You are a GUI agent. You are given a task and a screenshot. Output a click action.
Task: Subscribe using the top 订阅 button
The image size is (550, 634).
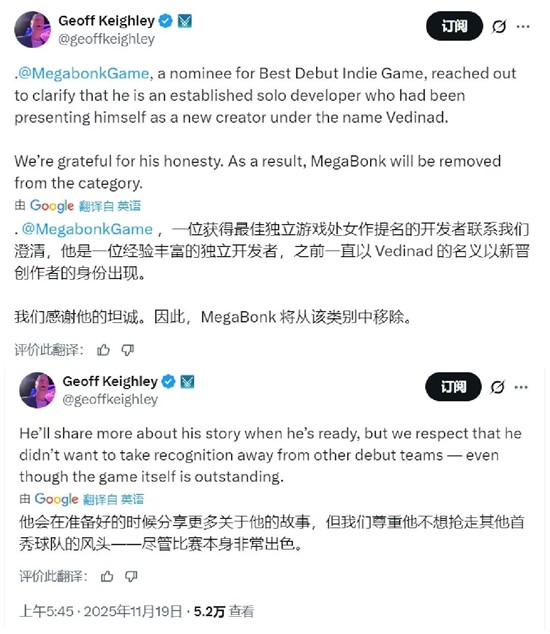(x=454, y=26)
